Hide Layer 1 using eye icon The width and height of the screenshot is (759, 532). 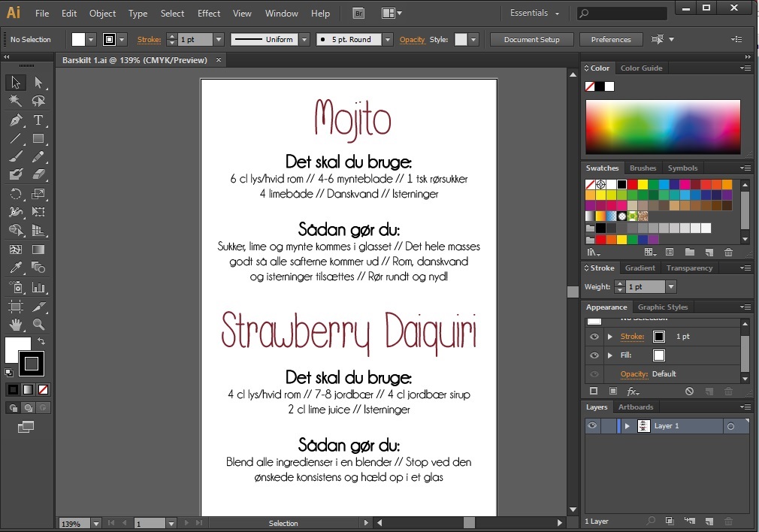[592, 426]
